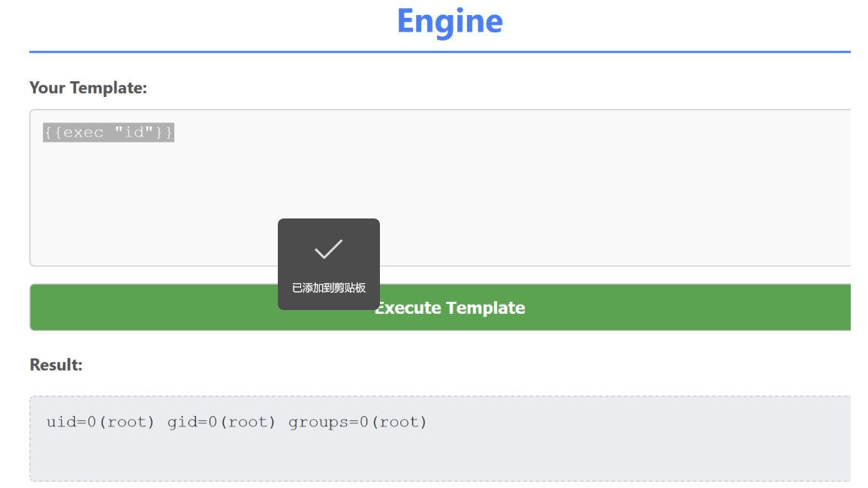
Task: Click the blue "Engine" heading
Action: [x=449, y=21]
